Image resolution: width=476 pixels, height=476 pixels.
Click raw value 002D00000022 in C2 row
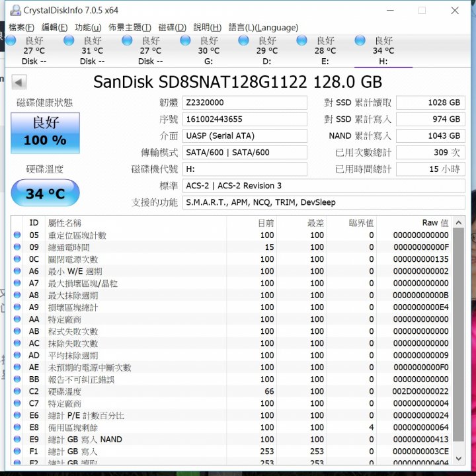420,391
